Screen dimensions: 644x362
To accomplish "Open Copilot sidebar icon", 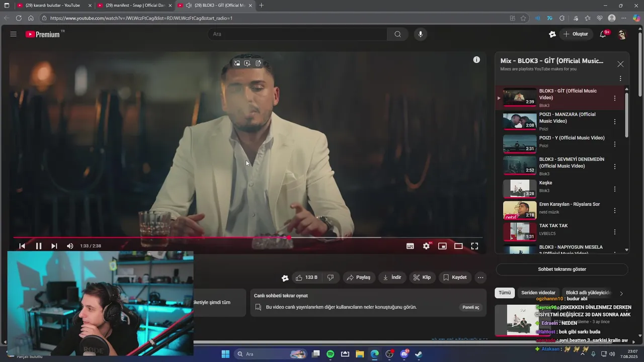I will (x=636, y=18).
